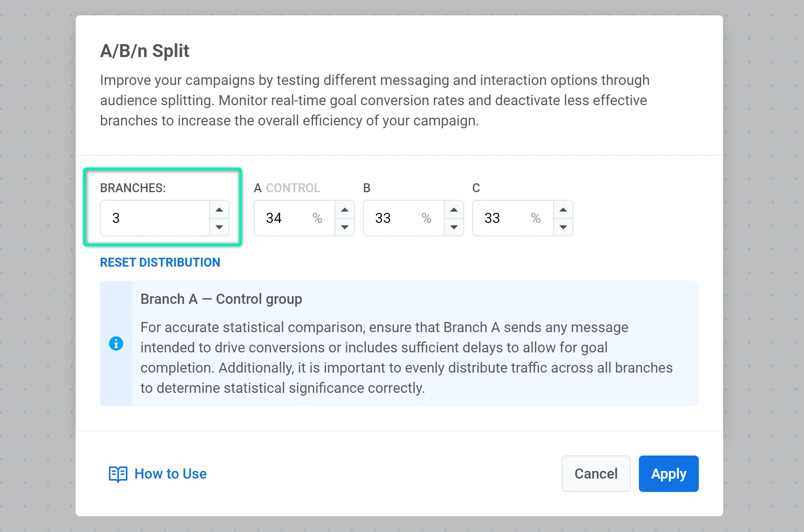
Task: Click the A/B/n Split dialog title
Action: pos(144,51)
